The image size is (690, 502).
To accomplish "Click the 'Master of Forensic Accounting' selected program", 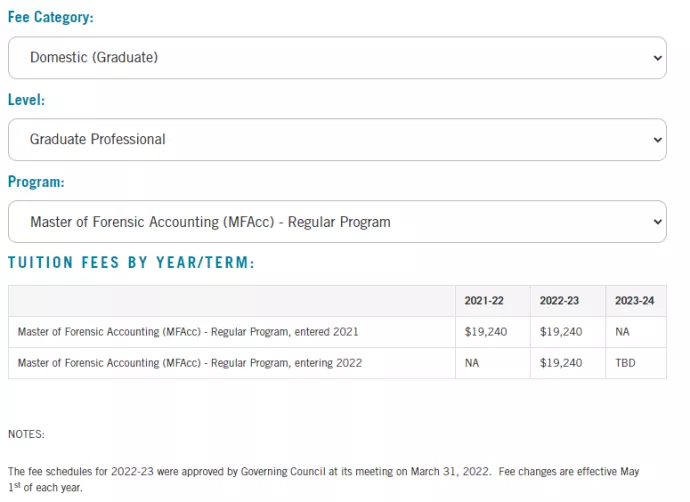I will 210,222.
